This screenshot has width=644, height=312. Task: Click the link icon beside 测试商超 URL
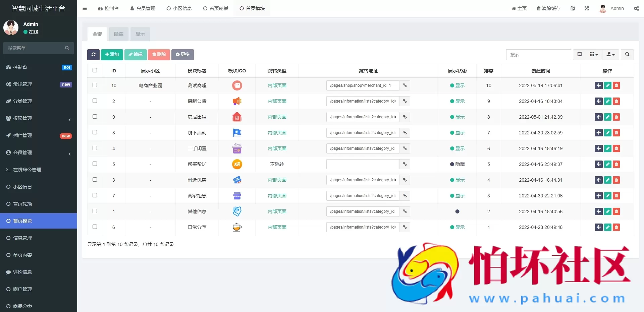tap(404, 85)
